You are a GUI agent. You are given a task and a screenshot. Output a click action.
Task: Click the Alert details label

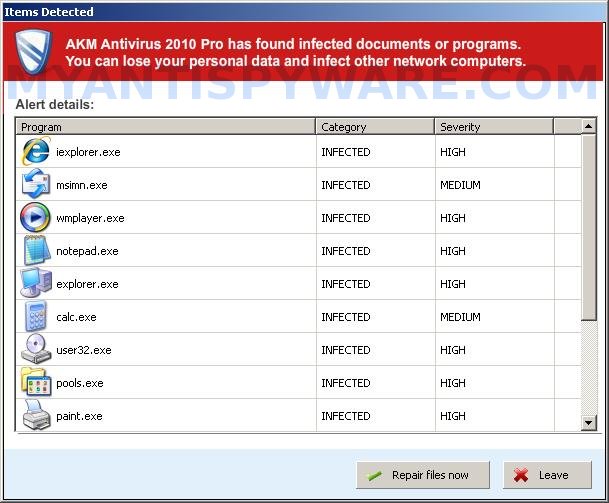point(55,104)
